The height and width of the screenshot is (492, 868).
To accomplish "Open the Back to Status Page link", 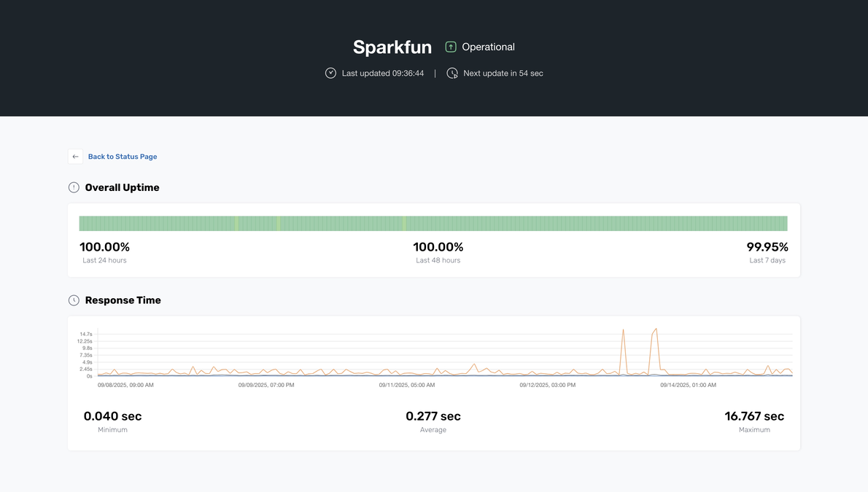I will [122, 156].
